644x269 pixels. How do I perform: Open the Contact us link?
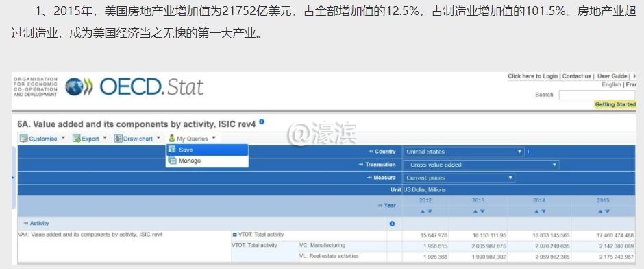tap(577, 76)
